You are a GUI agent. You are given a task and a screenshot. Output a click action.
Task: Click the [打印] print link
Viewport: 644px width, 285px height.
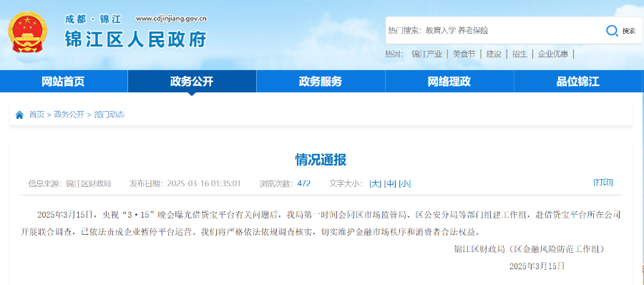click(603, 182)
